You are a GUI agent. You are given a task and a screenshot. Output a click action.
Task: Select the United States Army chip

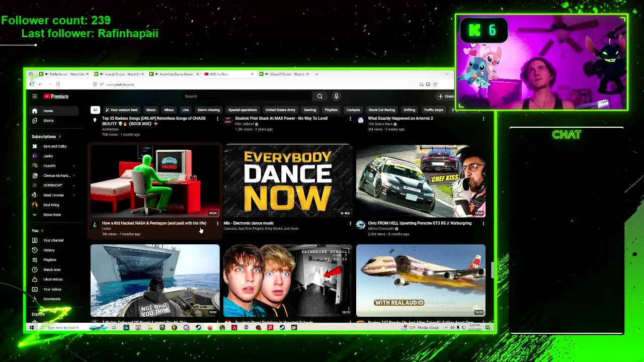[280, 110]
